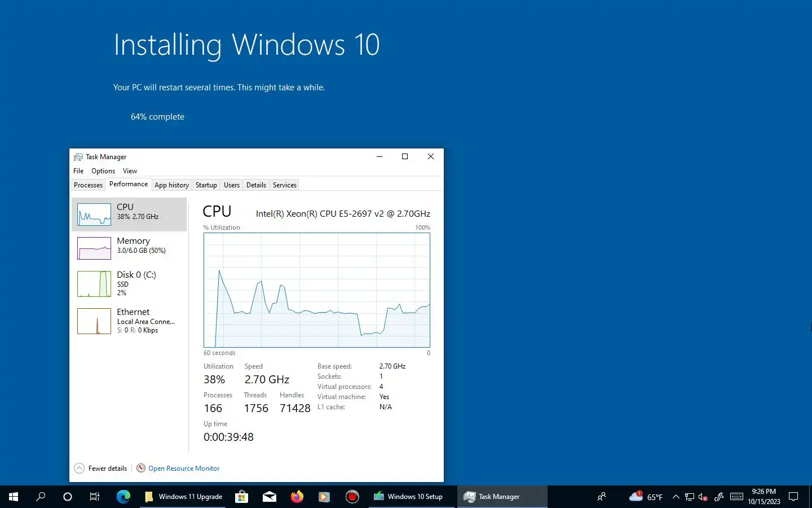This screenshot has width=812, height=508.
Task: Maximize the Task Manager window
Action: pos(405,157)
